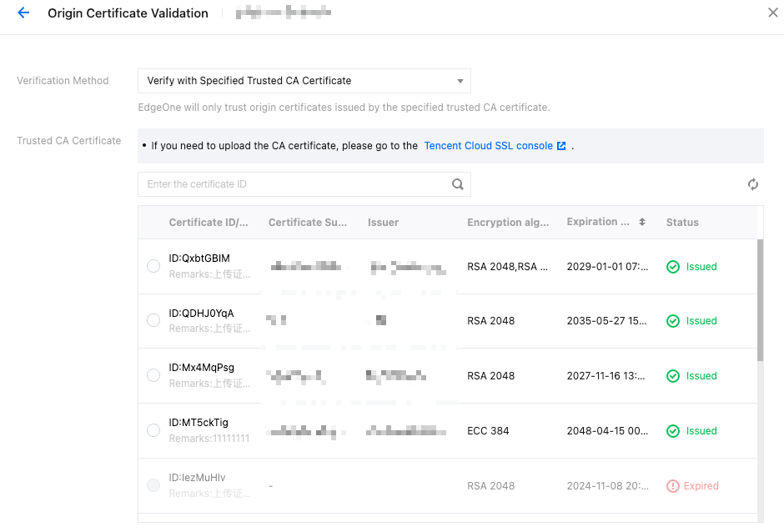Select certificate QDHJ0YqA radio button
This screenshot has height=532, width=784.
click(153, 320)
